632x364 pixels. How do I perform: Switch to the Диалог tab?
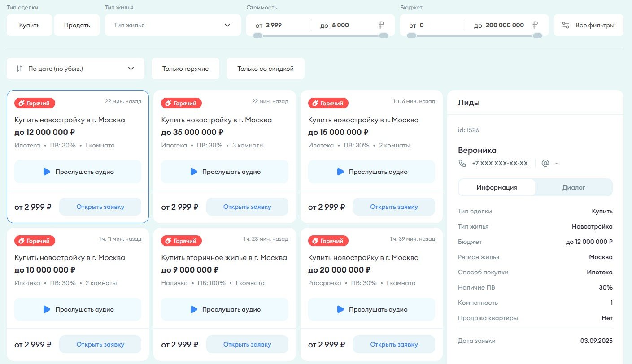tap(574, 187)
